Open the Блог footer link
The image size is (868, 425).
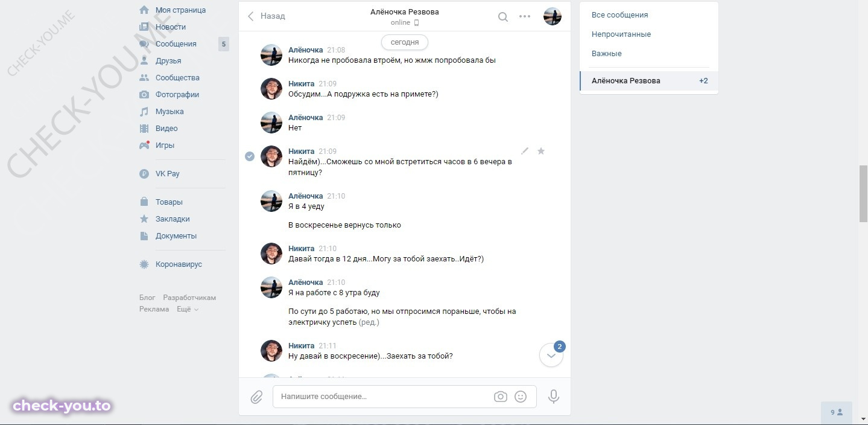pyautogui.click(x=147, y=298)
